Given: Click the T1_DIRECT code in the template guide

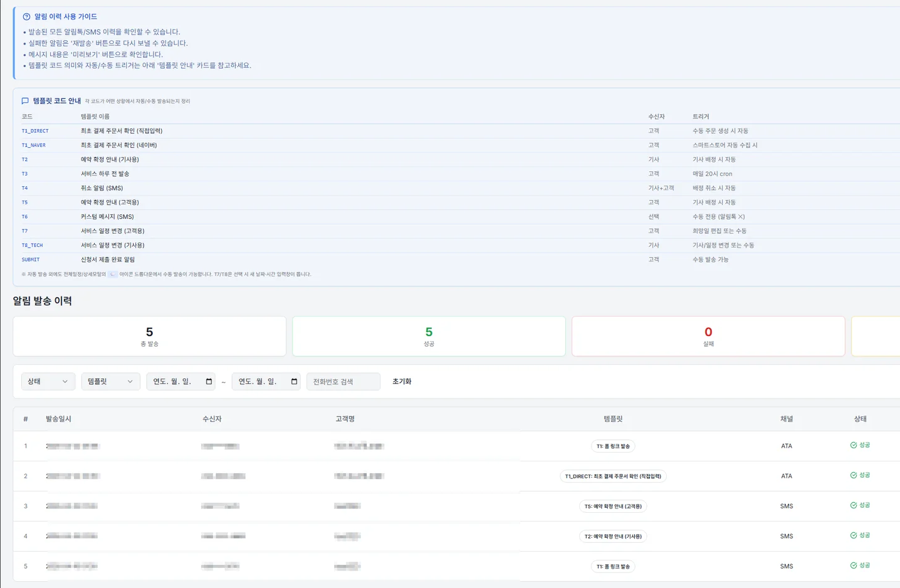Looking at the screenshot, I should [x=35, y=131].
